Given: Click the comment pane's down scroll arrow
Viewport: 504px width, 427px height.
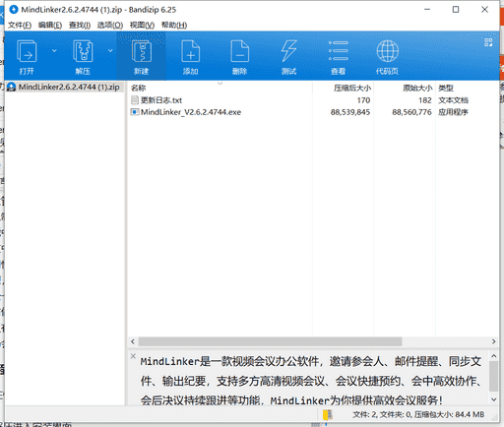Looking at the screenshot, I should coord(493,399).
